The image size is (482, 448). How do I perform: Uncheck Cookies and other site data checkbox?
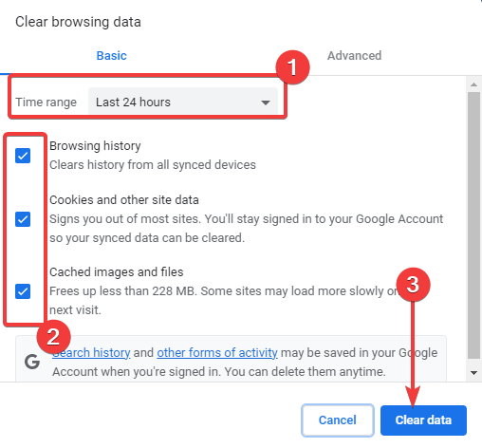(x=23, y=219)
